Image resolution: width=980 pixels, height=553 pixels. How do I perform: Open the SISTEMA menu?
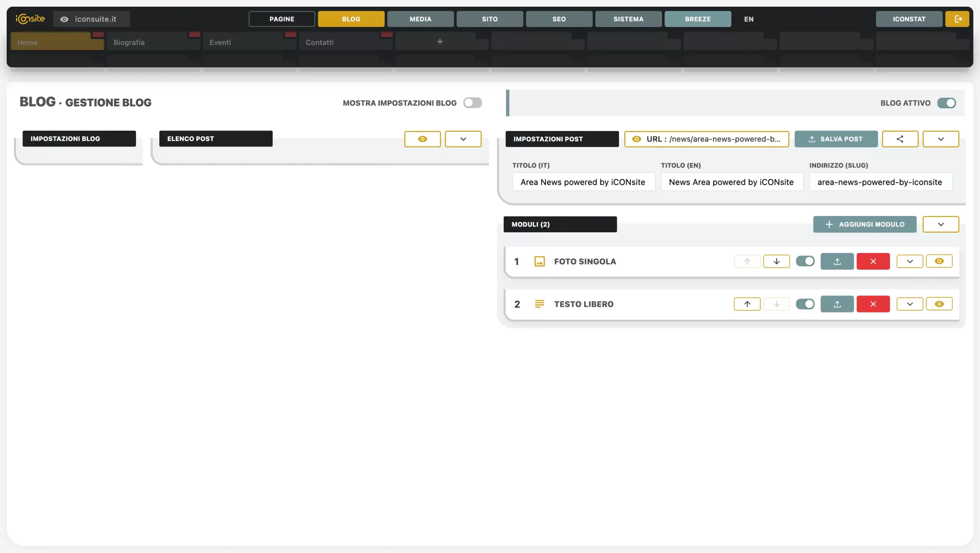(x=628, y=19)
